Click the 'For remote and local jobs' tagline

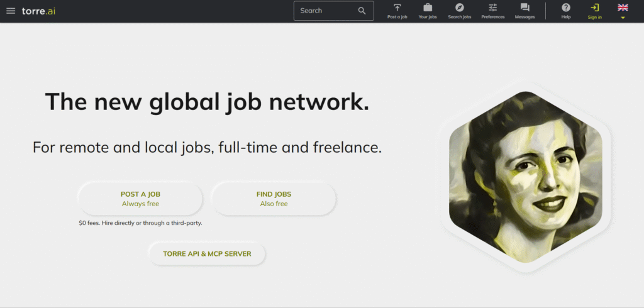[207, 148]
